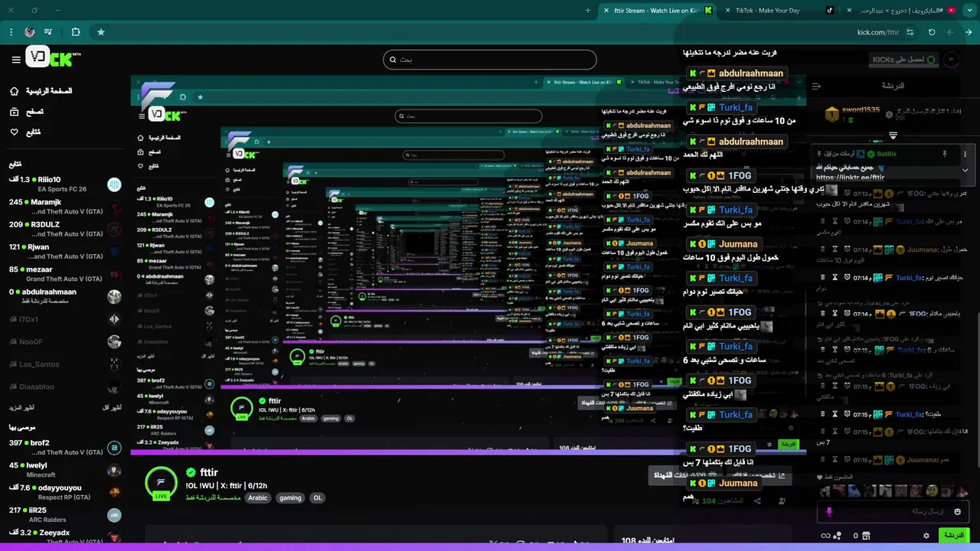Select the Rjwan channel row
Viewport: 980px width, 551px height.
click(65, 251)
